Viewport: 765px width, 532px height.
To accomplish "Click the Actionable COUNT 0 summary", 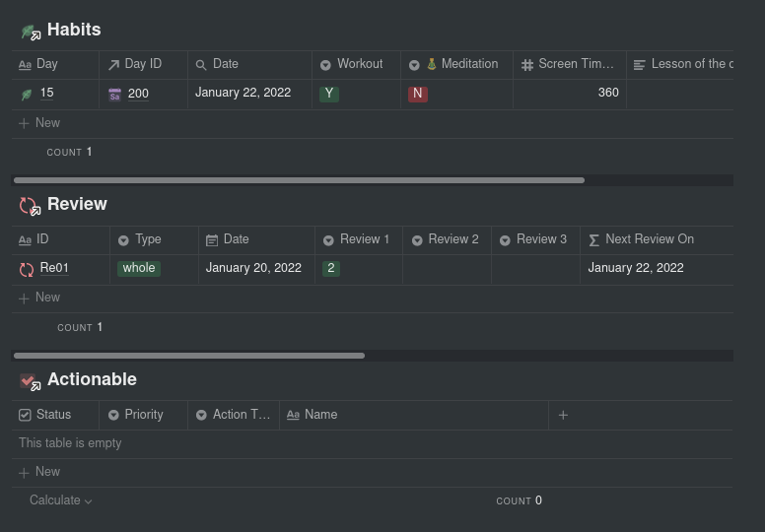I will pyautogui.click(x=520, y=500).
